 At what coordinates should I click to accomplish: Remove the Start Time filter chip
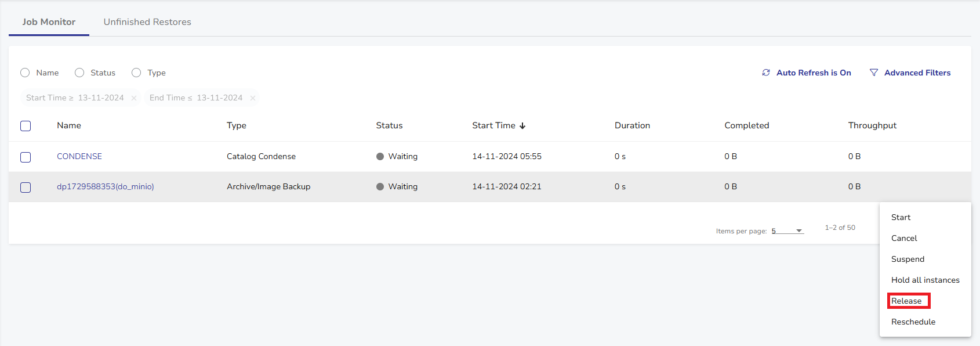point(134,98)
